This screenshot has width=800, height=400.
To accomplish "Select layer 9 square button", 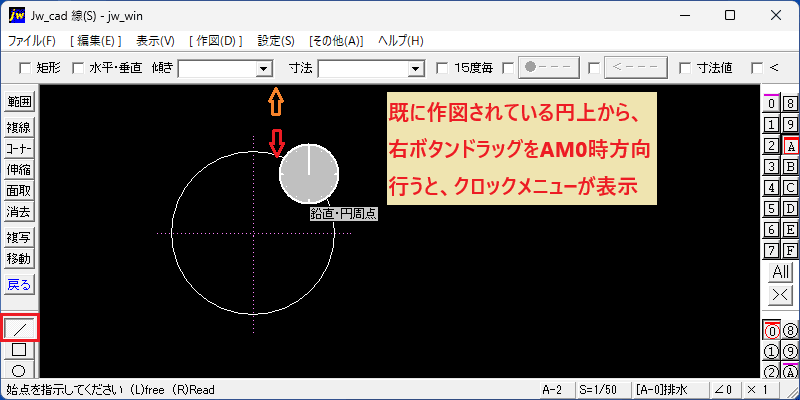I will 790,124.
